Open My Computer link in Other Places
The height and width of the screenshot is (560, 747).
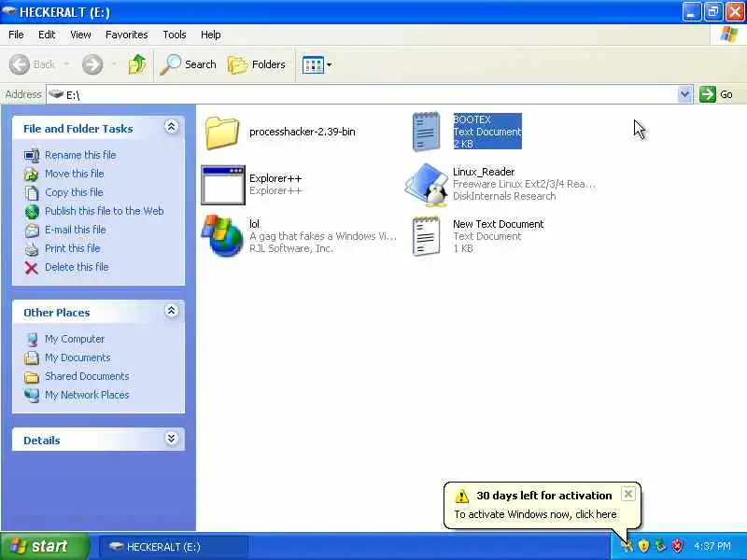tap(75, 339)
